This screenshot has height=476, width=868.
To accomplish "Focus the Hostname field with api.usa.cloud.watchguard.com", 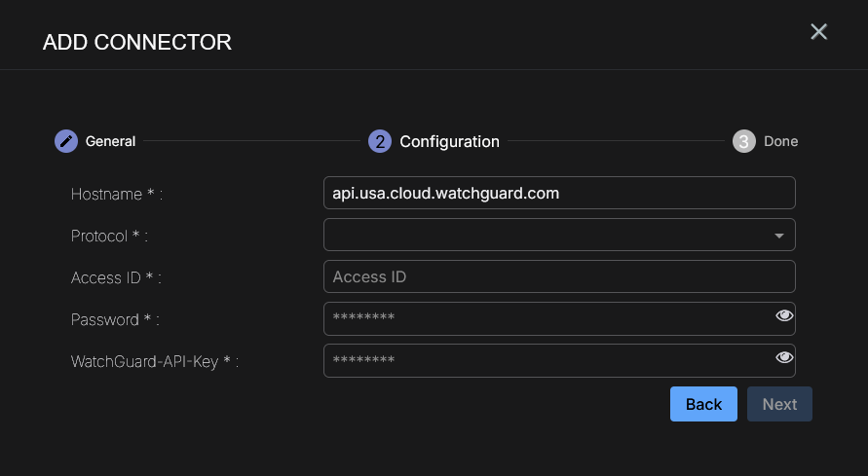I will (559, 193).
